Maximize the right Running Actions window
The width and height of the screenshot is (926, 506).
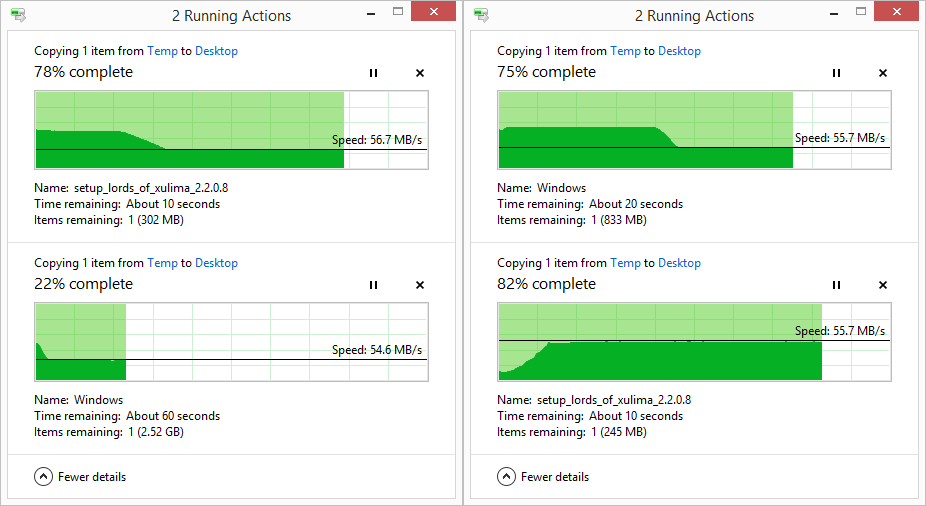click(x=861, y=11)
